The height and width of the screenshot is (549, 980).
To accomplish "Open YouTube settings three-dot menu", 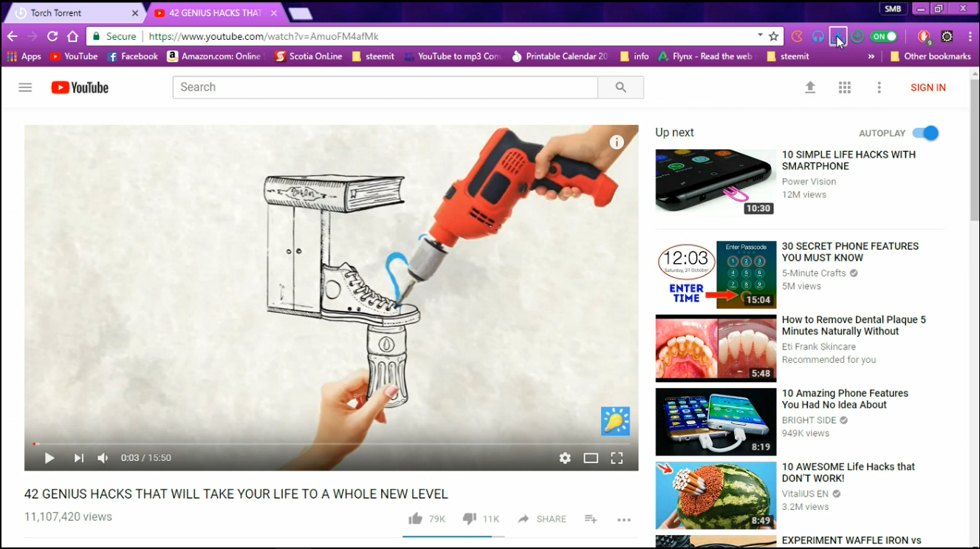I will [x=879, y=87].
